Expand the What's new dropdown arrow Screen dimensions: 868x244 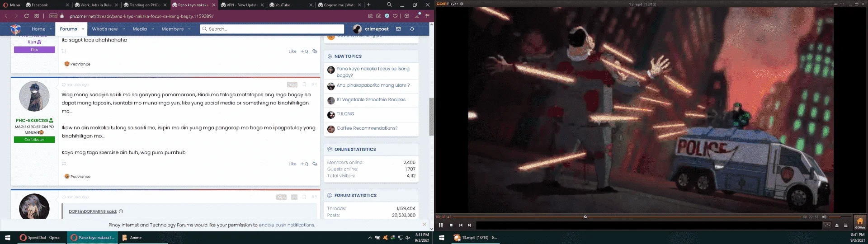(x=123, y=29)
